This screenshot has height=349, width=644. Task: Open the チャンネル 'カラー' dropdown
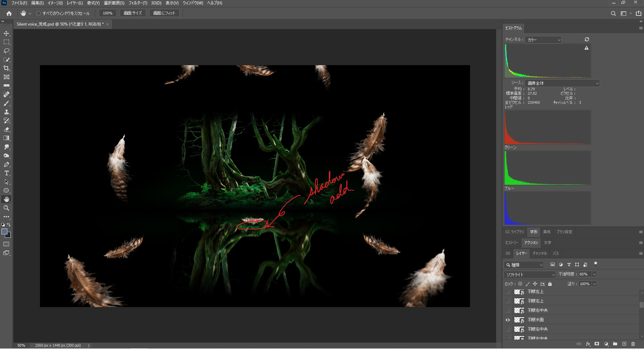pos(543,40)
